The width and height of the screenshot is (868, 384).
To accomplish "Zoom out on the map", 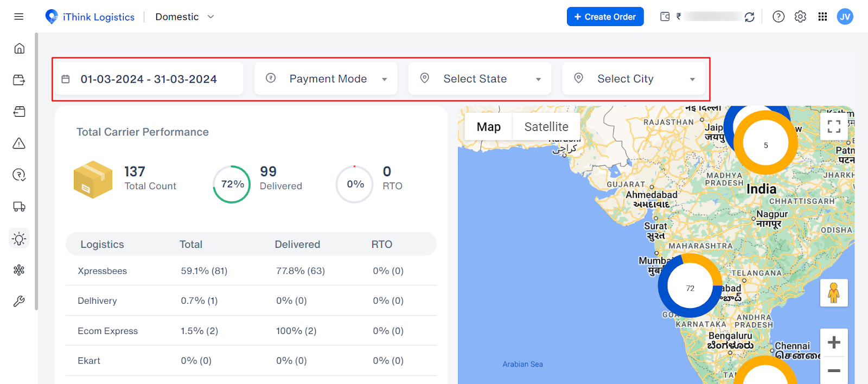I will 834,370.
